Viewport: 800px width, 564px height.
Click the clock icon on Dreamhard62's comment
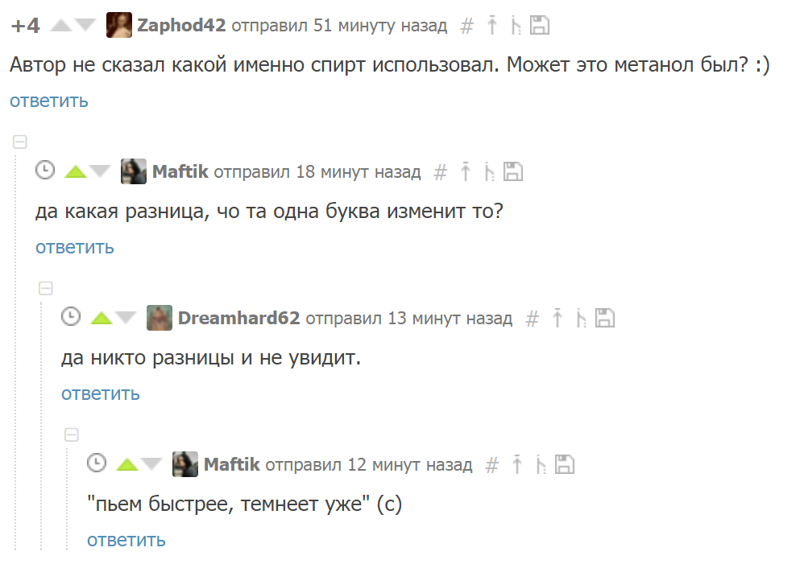point(71,318)
